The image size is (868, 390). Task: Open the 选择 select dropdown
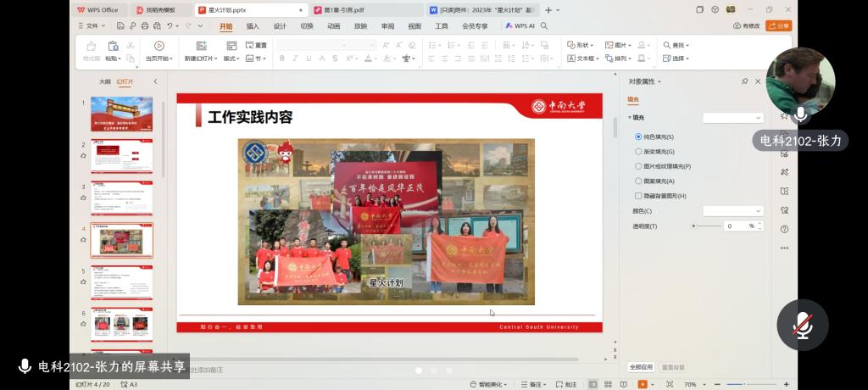pos(676,58)
